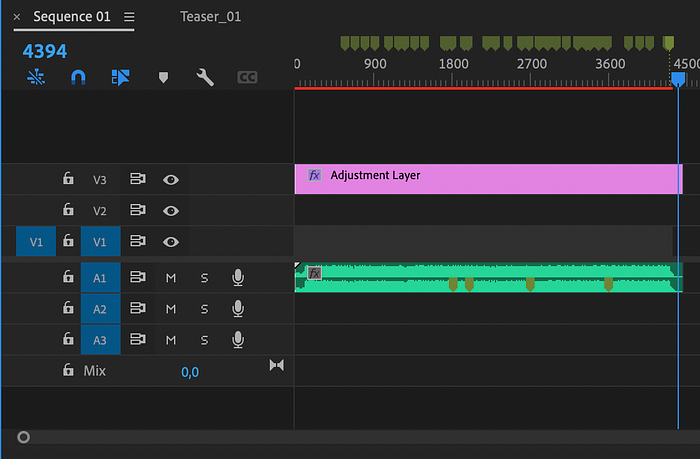Select the Adjustment Layer clip

point(488,179)
